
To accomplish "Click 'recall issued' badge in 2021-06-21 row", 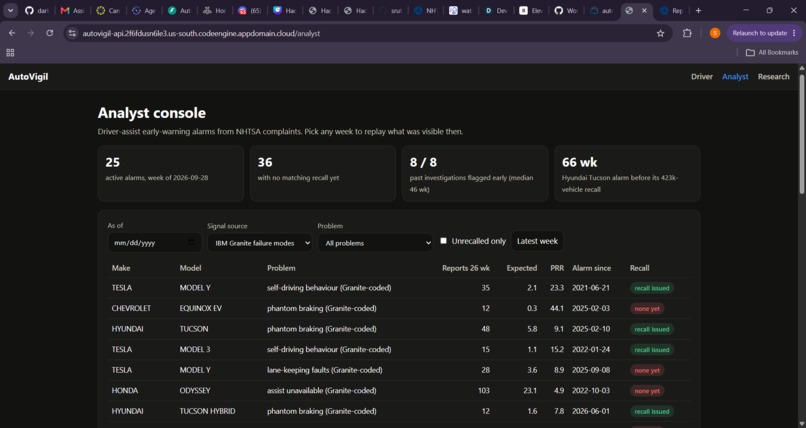I will [x=652, y=288].
